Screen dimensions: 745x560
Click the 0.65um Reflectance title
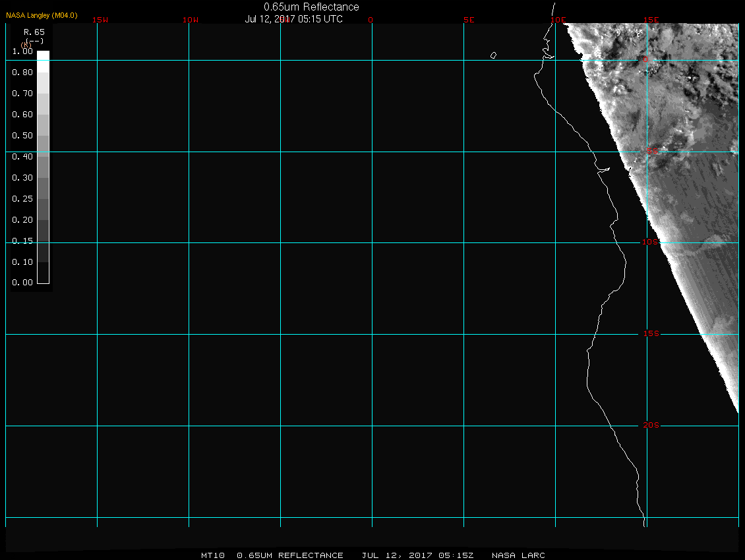(x=311, y=7)
